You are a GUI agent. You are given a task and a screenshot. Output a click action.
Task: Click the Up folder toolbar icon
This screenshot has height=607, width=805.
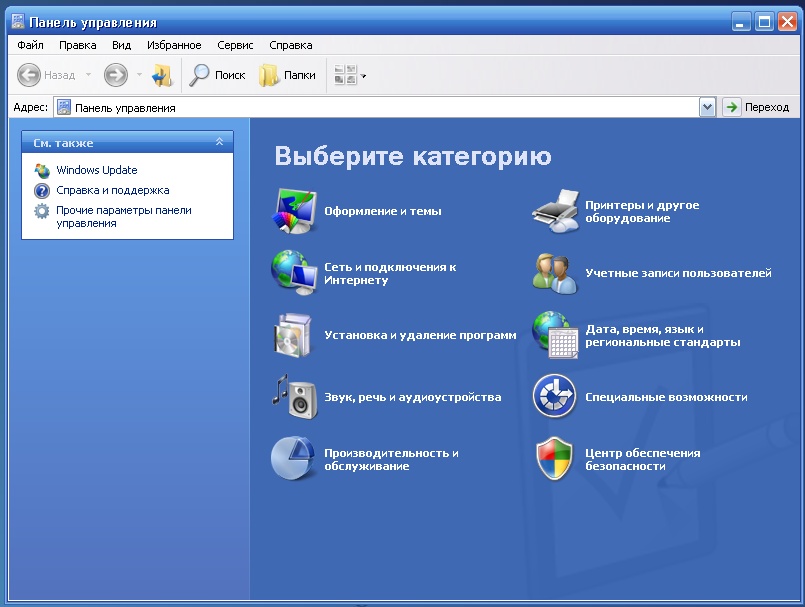pos(162,75)
